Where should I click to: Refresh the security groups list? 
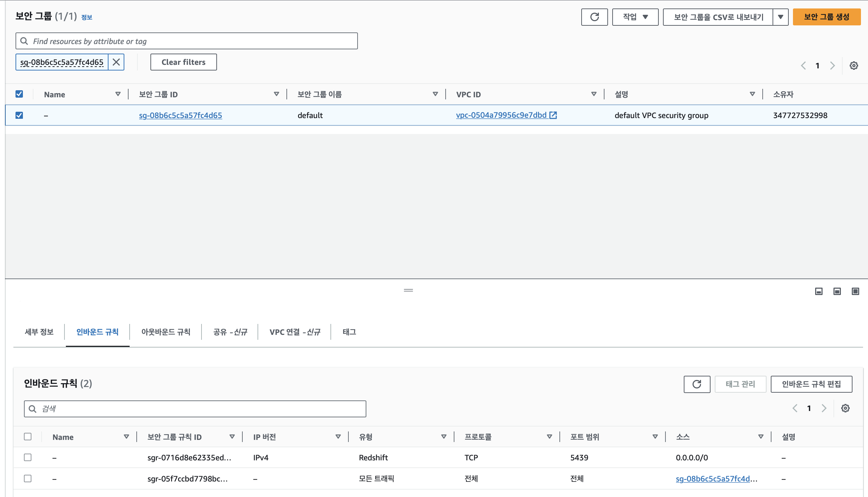tap(594, 17)
